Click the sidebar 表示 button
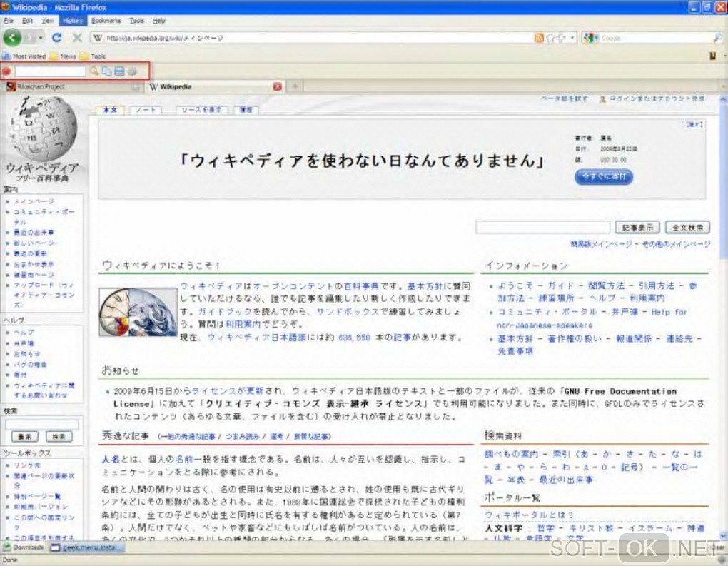Image resolution: width=728 pixels, height=566 pixels. [x=24, y=437]
